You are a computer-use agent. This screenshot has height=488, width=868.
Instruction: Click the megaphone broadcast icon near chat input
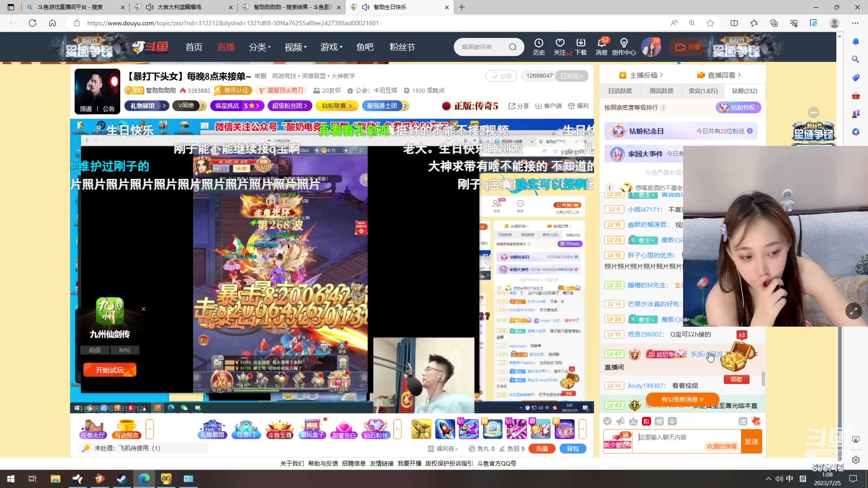point(620,421)
